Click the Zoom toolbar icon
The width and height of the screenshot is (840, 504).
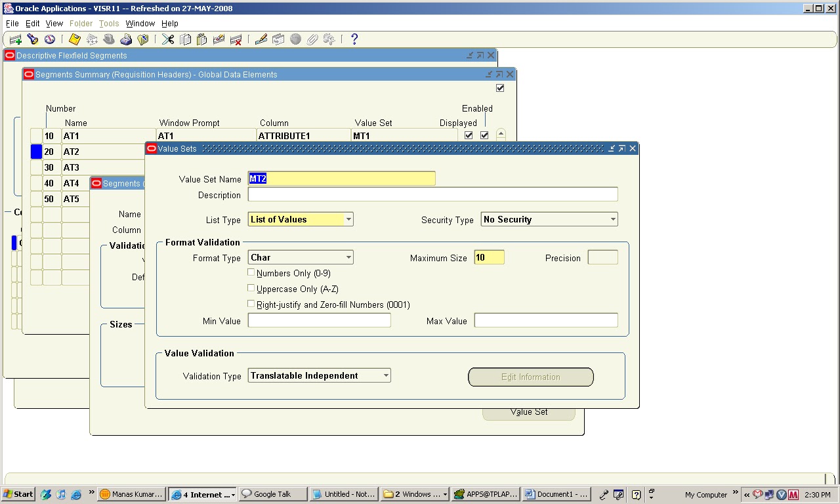click(x=278, y=39)
